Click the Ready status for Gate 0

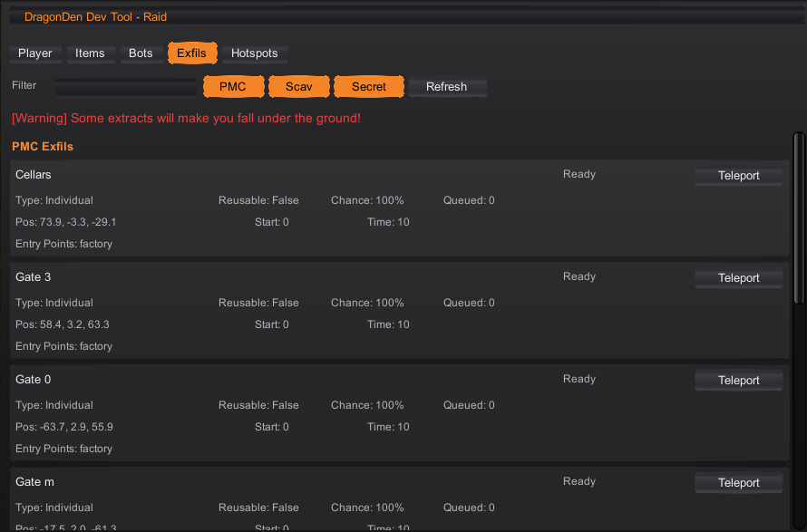click(x=579, y=379)
